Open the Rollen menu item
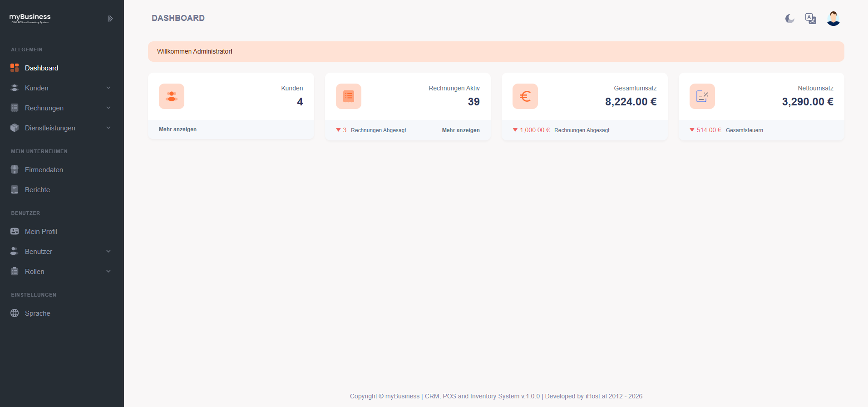Image resolution: width=868 pixels, height=407 pixels. 62,271
